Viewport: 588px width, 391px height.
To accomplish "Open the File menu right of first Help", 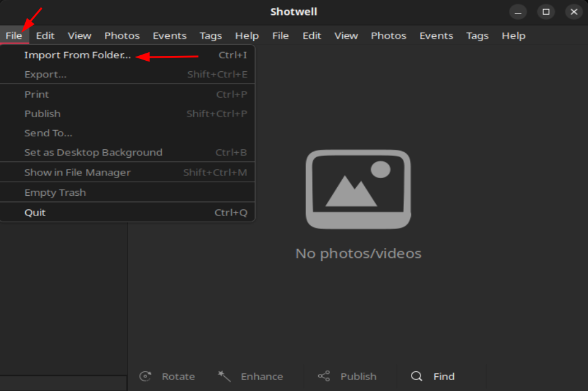I will click(280, 36).
